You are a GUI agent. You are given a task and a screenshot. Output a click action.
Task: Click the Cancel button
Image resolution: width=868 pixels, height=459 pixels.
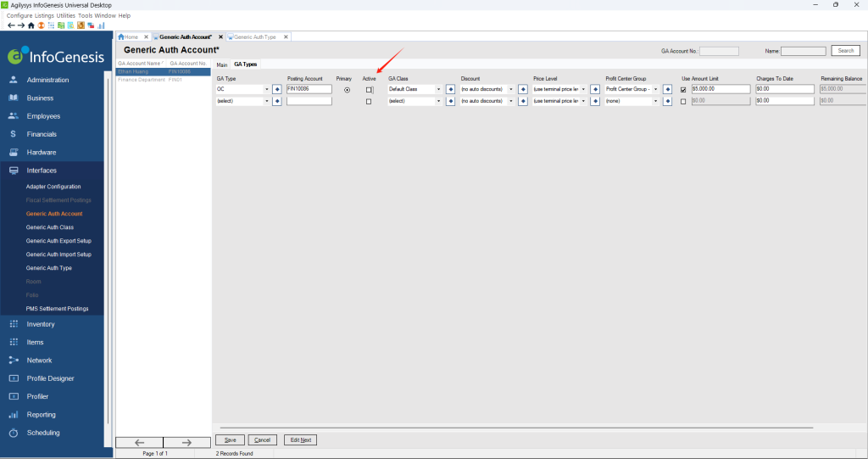pos(263,440)
